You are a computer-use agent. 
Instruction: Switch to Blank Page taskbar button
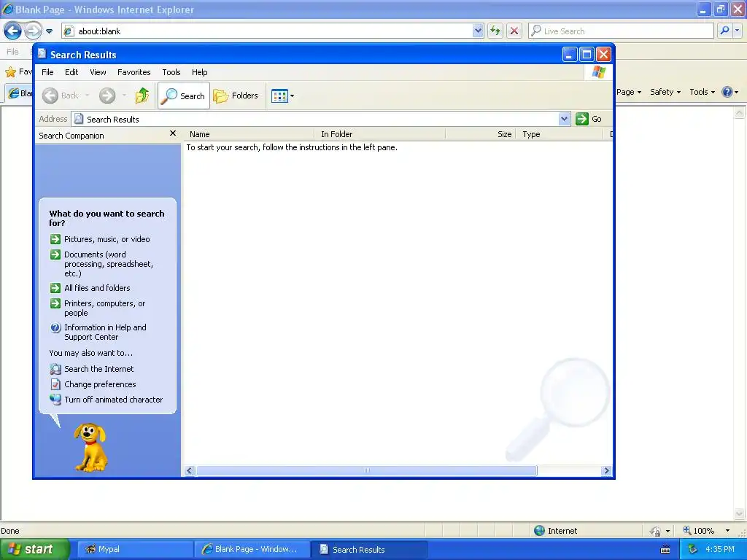pyautogui.click(x=251, y=549)
